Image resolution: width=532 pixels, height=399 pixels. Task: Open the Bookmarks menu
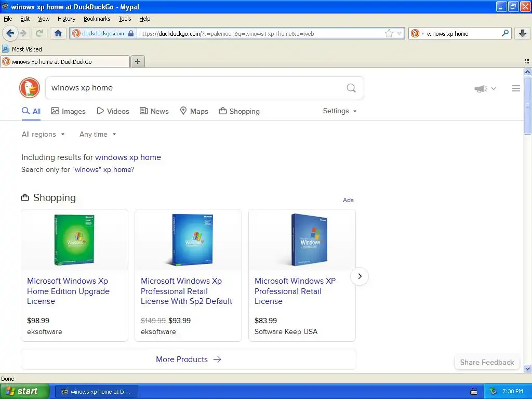coord(97,19)
